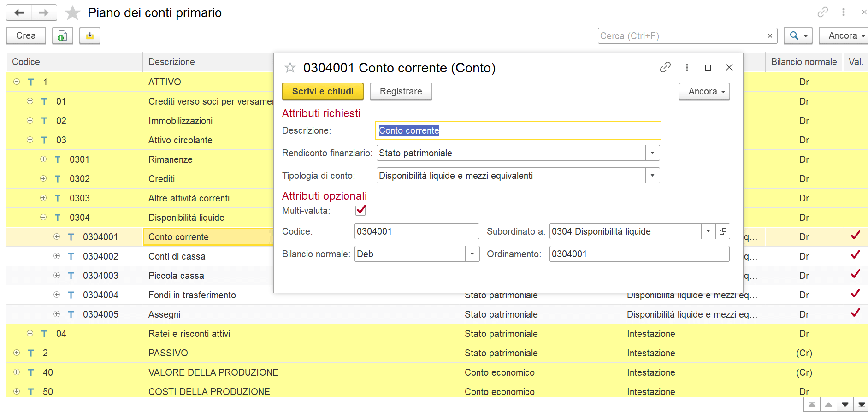Move down one page in list

(x=845, y=405)
